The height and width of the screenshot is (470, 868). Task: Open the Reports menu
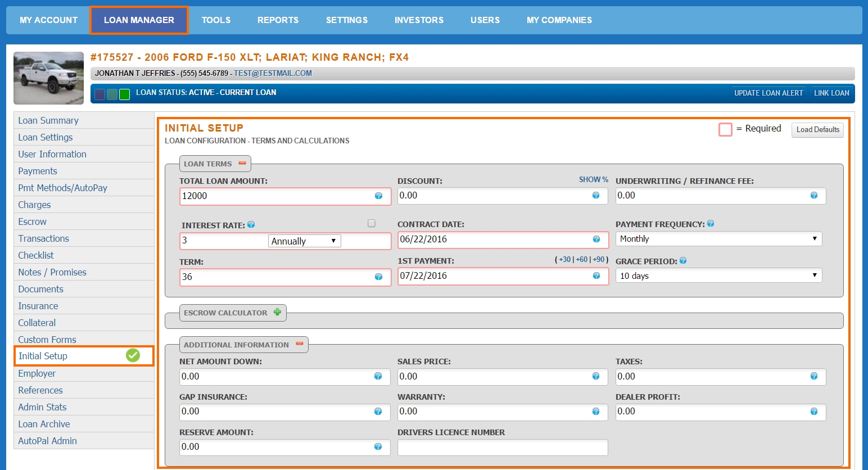pyautogui.click(x=278, y=20)
